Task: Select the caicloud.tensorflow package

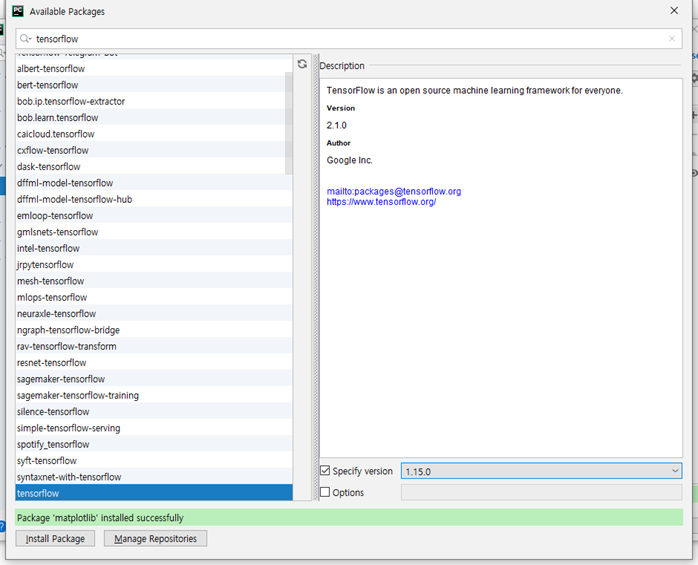Action: (154, 134)
